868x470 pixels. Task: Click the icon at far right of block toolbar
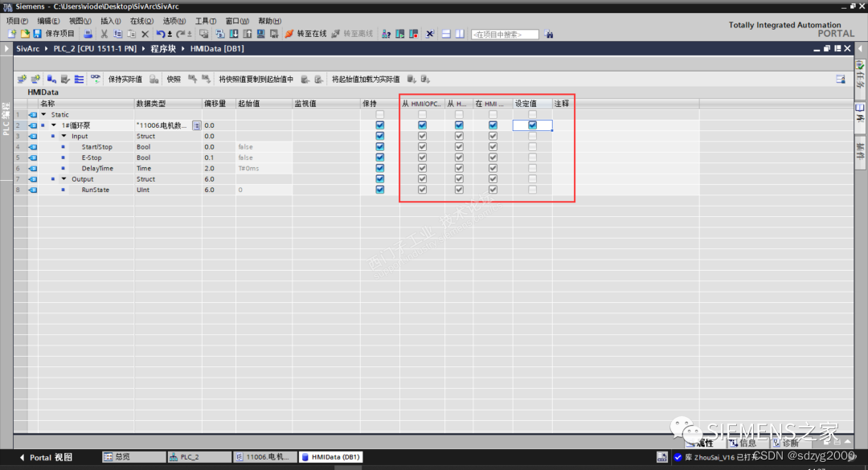click(841, 80)
